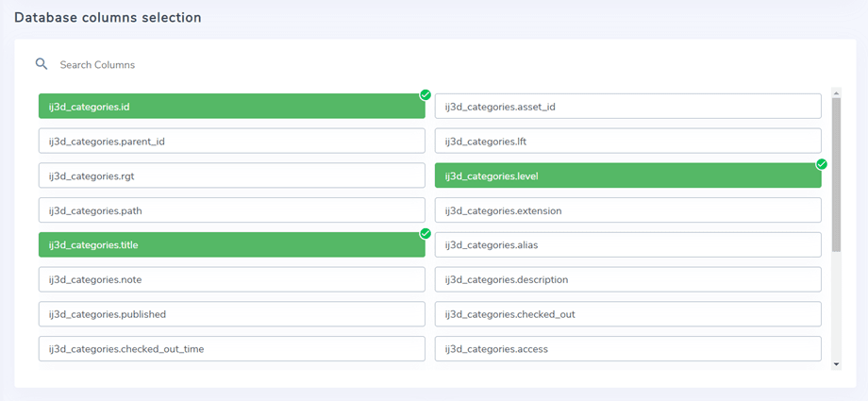
Task: Click green checkmark badge on ij3d_categories.level
Action: point(822,164)
